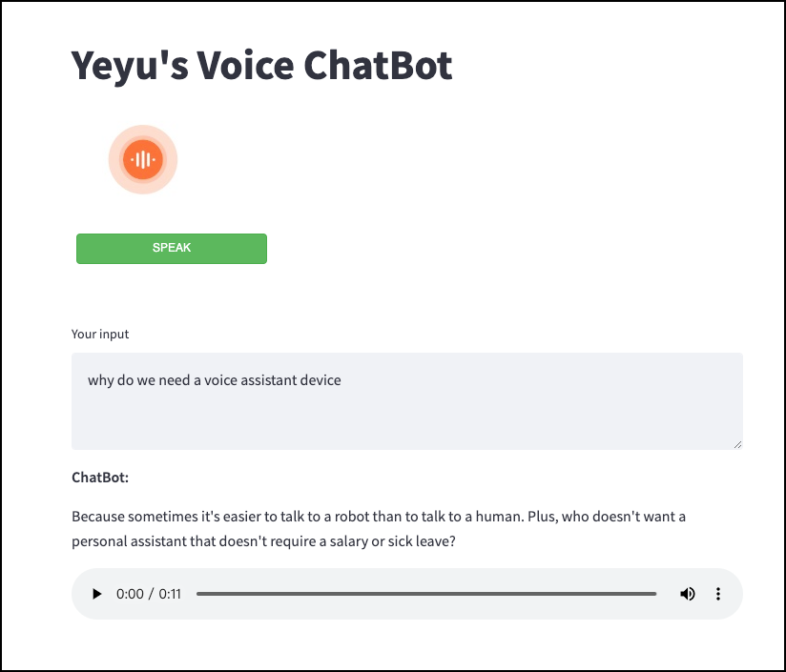This screenshot has height=672, width=786.
Task: Open the audio player three-dot options menu
Action: [x=718, y=594]
